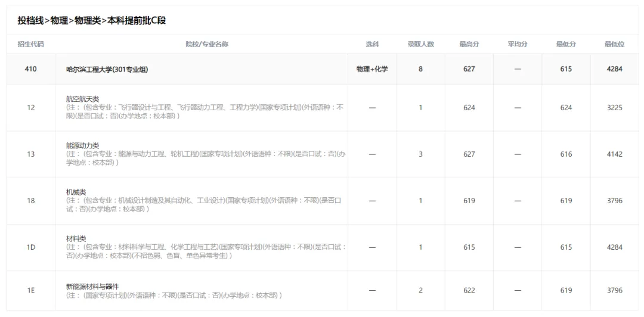Click lowest score 615 in the 材料类 row
This screenshot has width=644, height=317.
point(566,247)
